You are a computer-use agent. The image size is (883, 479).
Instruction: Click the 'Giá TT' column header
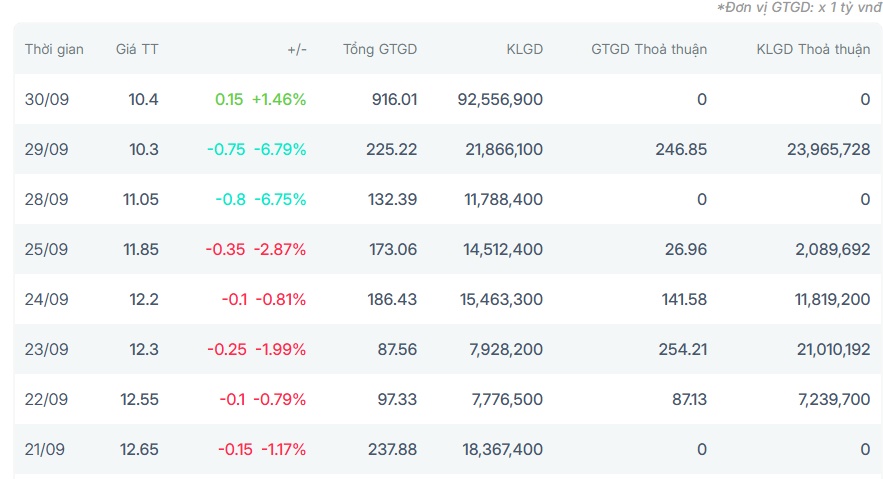pos(137,50)
